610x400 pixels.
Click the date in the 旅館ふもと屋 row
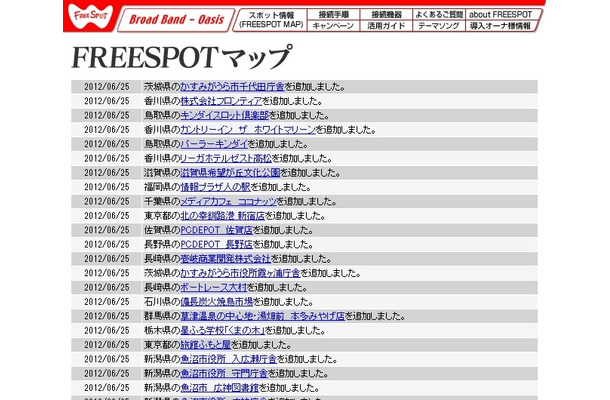tap(107, 345)
